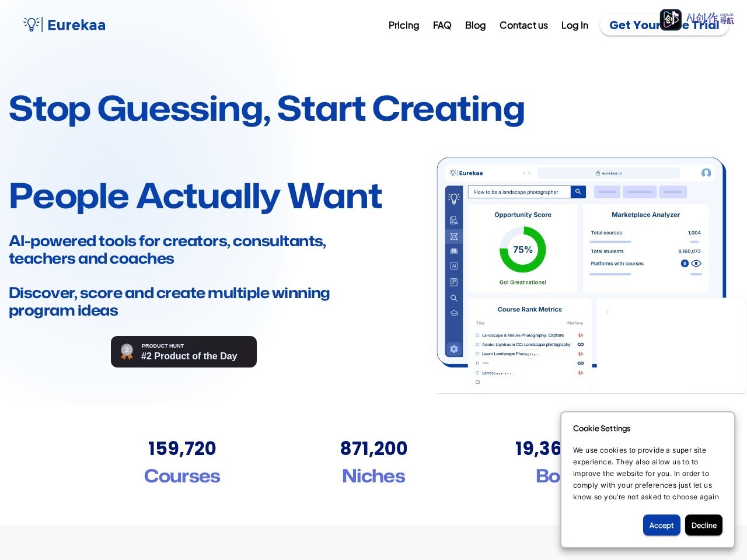Click the eurekaa.io address bar in the preview
This screenshot has width=747, height=560.
(x=608, y=173)
